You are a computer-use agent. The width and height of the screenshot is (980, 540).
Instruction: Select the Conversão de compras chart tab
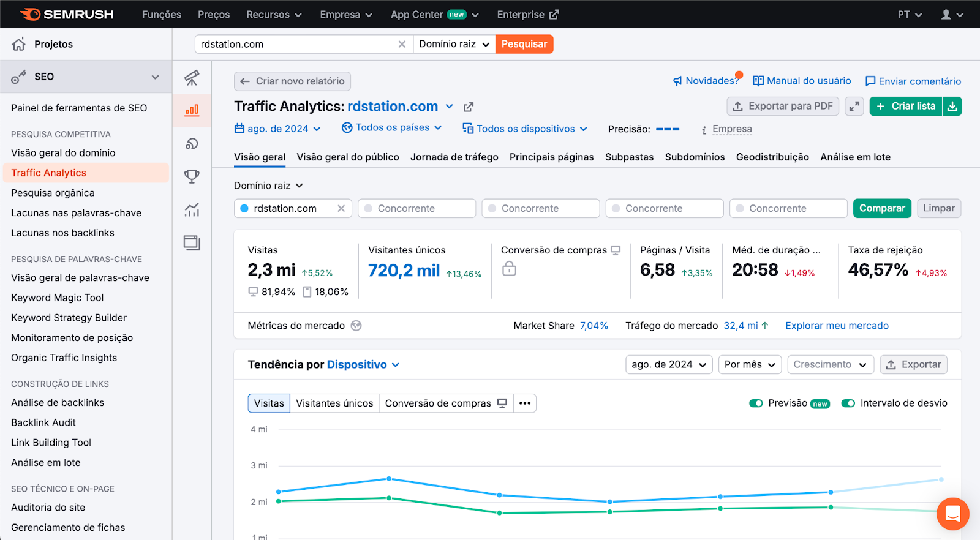point(446,403)
